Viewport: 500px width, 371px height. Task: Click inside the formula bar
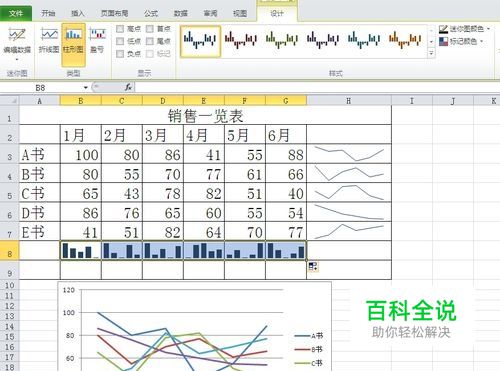coord(317,88)
